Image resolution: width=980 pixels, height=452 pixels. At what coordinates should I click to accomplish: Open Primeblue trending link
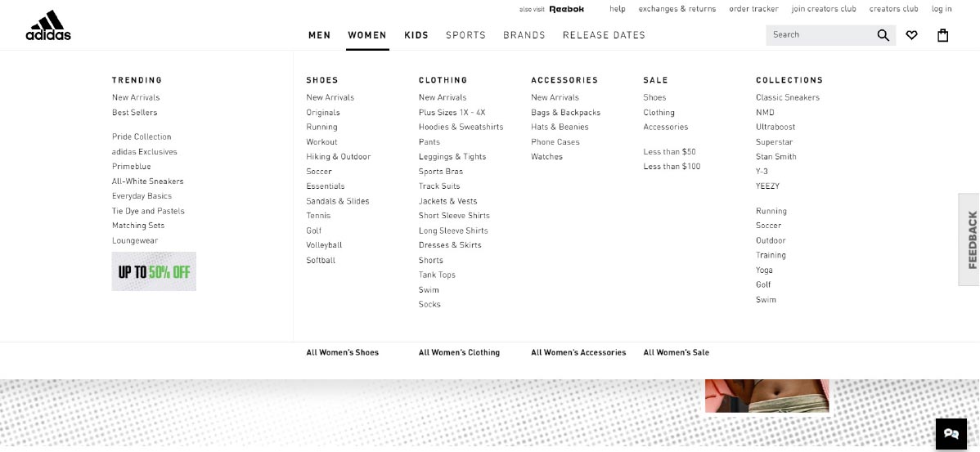point(131,167)
